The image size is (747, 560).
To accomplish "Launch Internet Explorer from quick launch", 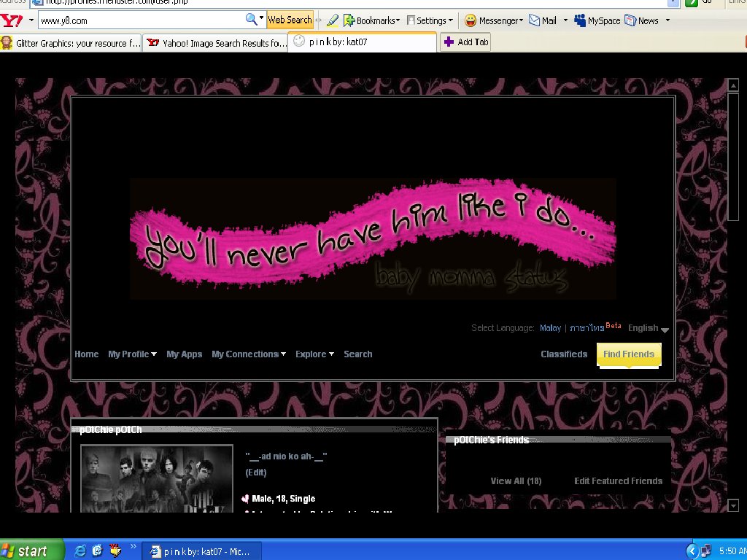I will (80, 551).
